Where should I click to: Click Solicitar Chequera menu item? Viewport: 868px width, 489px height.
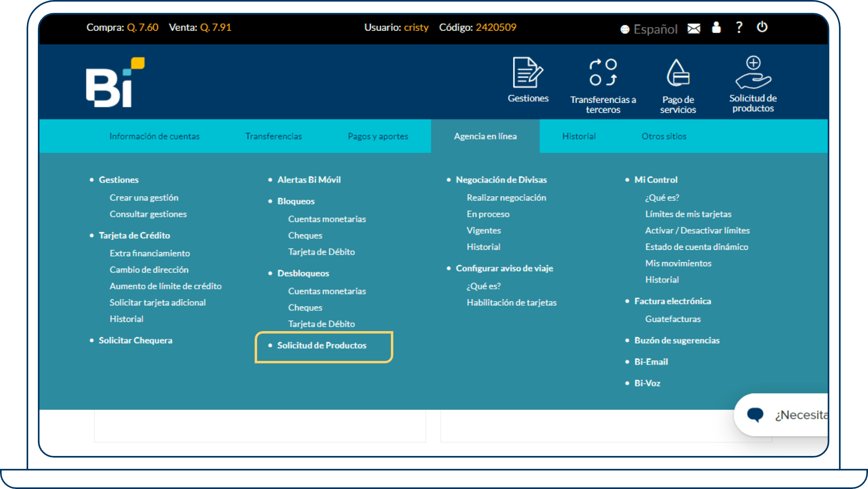pos(135,340)
